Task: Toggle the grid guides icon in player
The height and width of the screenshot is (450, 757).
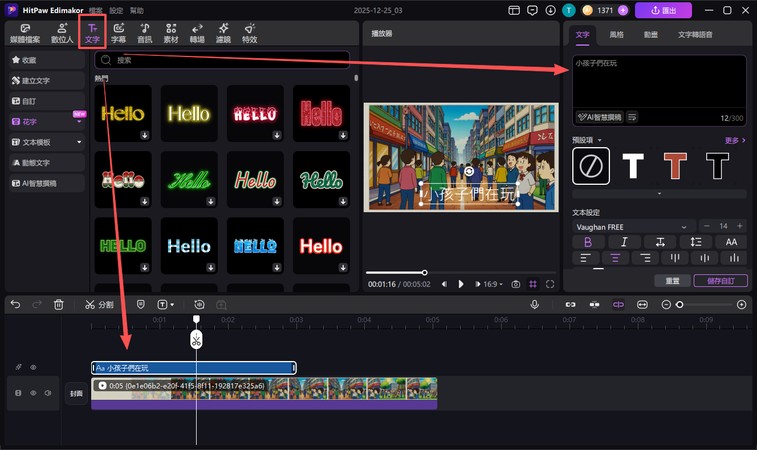Action: coord(533,284)
